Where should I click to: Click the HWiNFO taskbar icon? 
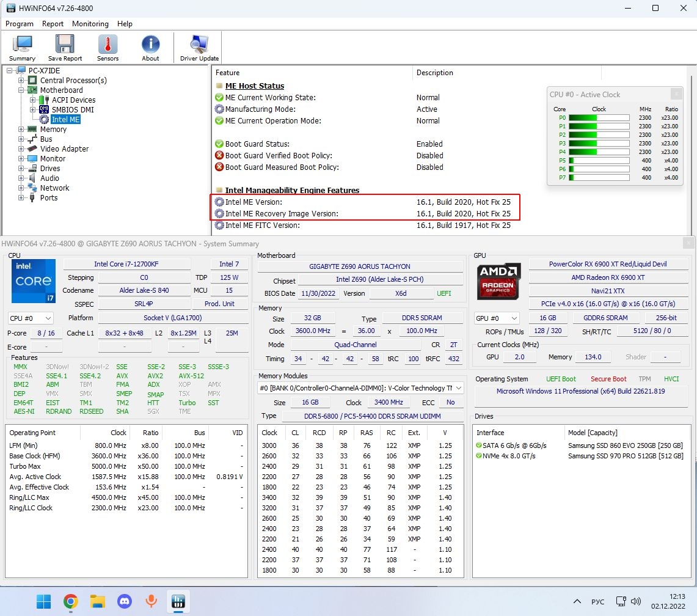tap(178, 601)
